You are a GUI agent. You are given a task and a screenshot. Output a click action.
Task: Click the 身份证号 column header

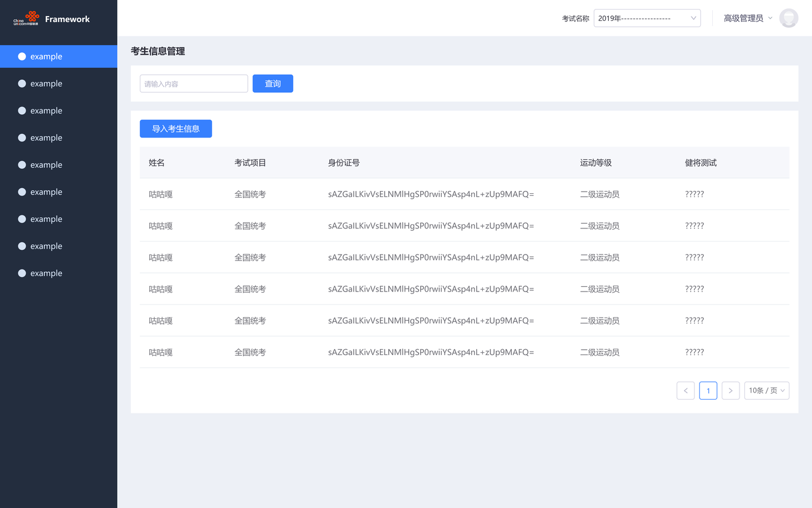344,163
